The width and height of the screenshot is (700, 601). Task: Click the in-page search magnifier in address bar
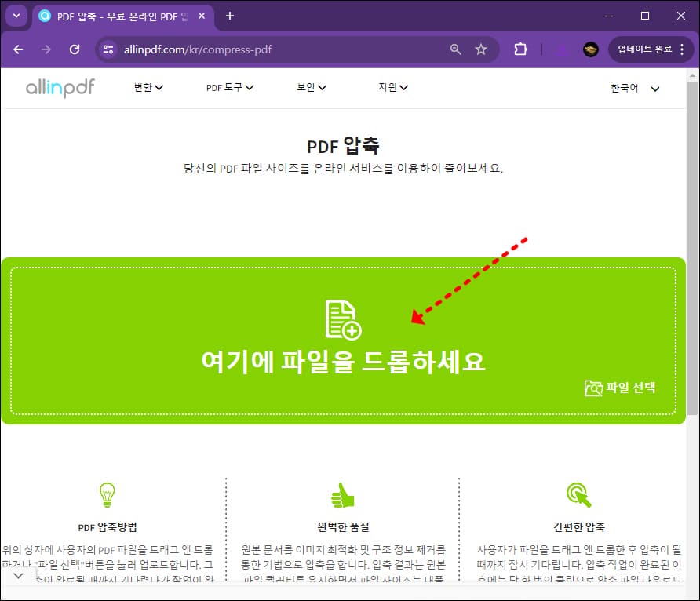[x=455, y=49]
